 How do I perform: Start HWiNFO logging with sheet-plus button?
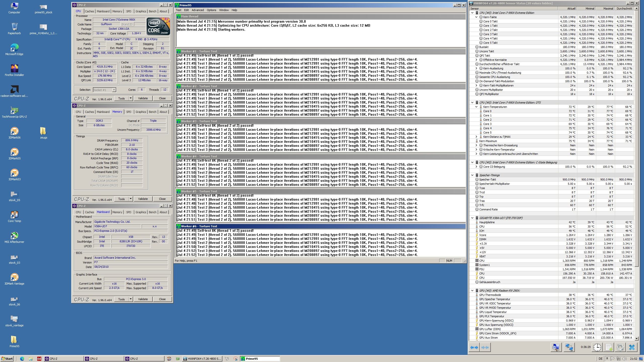point(609,347)
